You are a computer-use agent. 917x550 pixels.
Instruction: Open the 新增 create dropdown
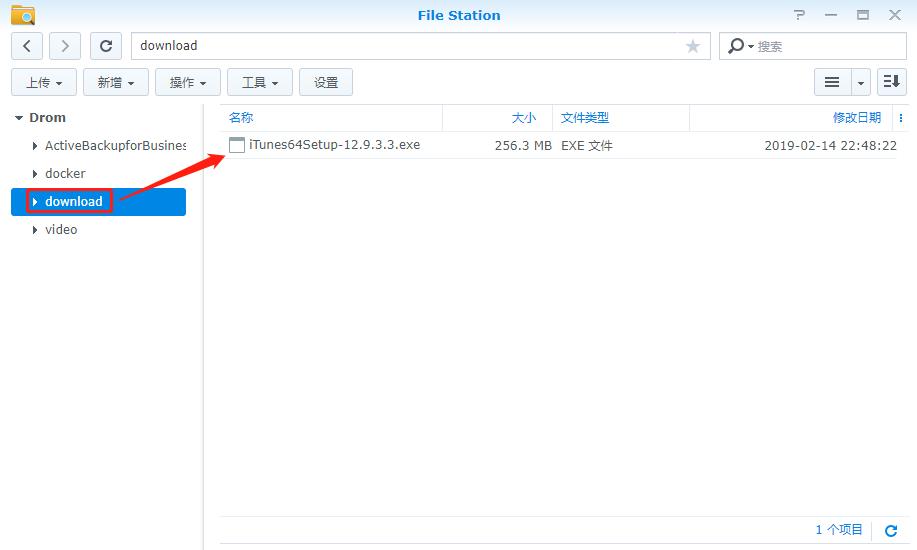[116, 82]
